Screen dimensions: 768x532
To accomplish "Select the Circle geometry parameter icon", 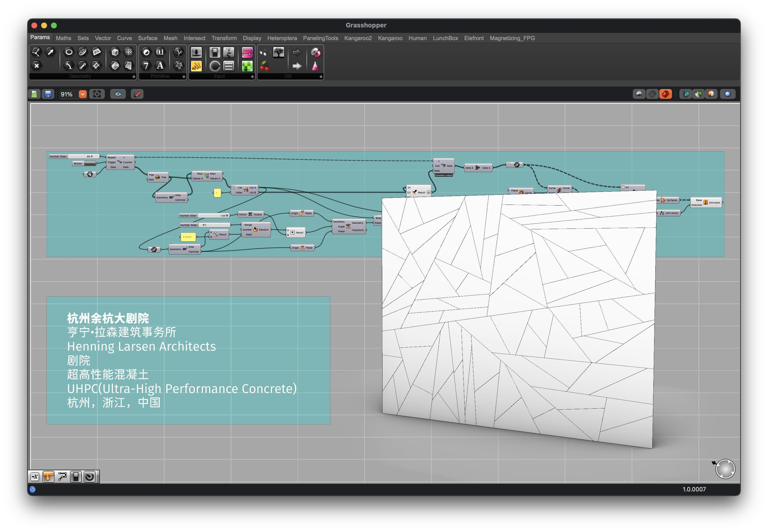I will tap(69, 52).
